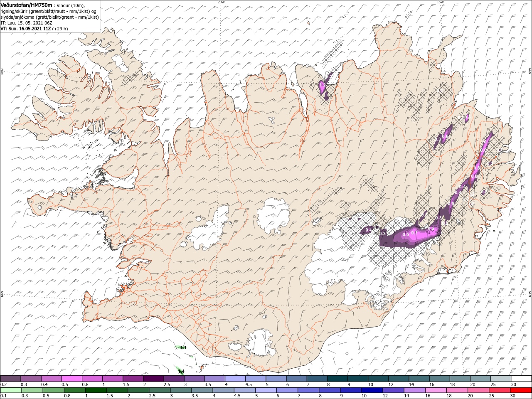Click the green 1.4 rain value offshore
The height and width of the screenshot is (399, 532).
[181, 371]
